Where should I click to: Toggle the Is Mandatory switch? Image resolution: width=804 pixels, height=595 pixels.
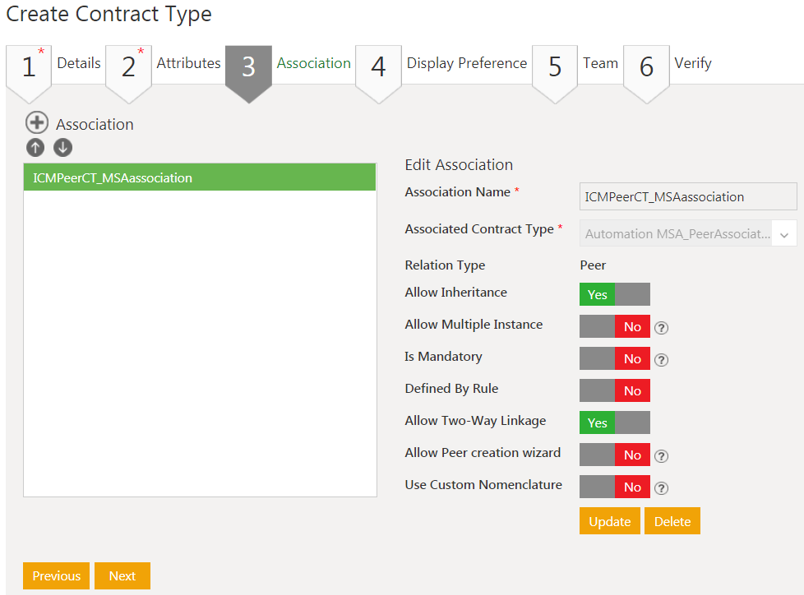click(x=614, y=358)
